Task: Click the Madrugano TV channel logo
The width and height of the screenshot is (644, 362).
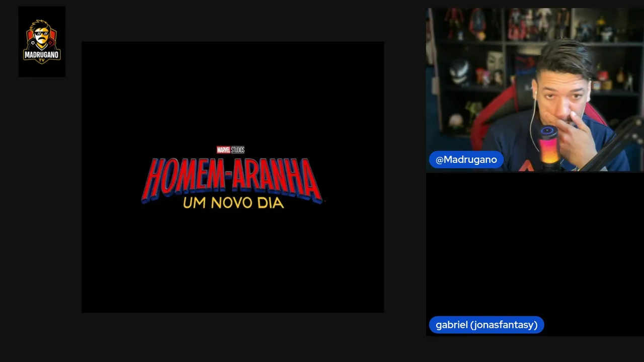Action: point(42,42)
